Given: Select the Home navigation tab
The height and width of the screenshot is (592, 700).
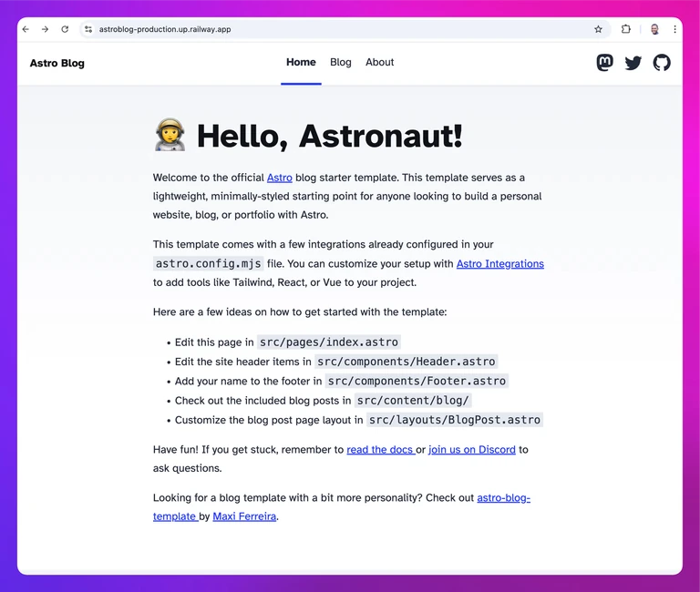Looking at the screenshot, I should click(x=301, y=63).
